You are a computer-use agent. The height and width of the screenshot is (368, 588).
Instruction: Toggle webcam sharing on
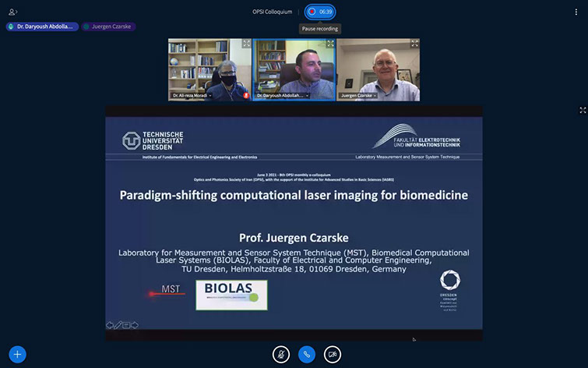(x=333, y=353)
